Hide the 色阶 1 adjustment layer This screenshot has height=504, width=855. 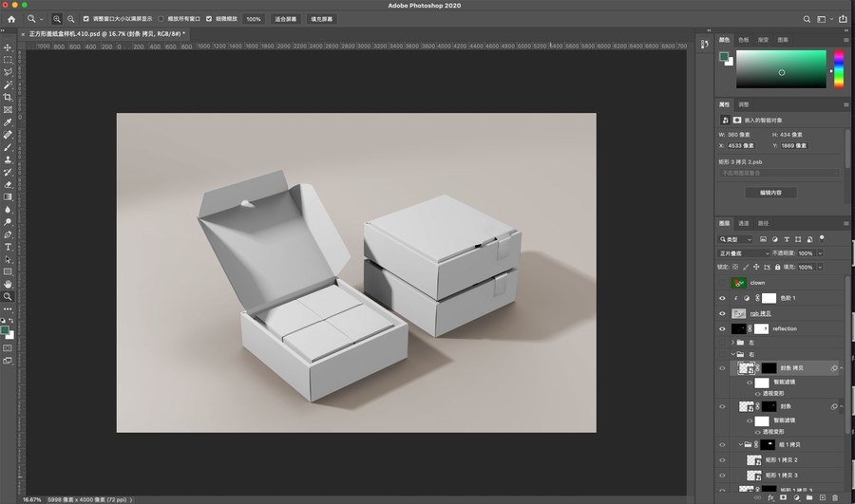722,298
